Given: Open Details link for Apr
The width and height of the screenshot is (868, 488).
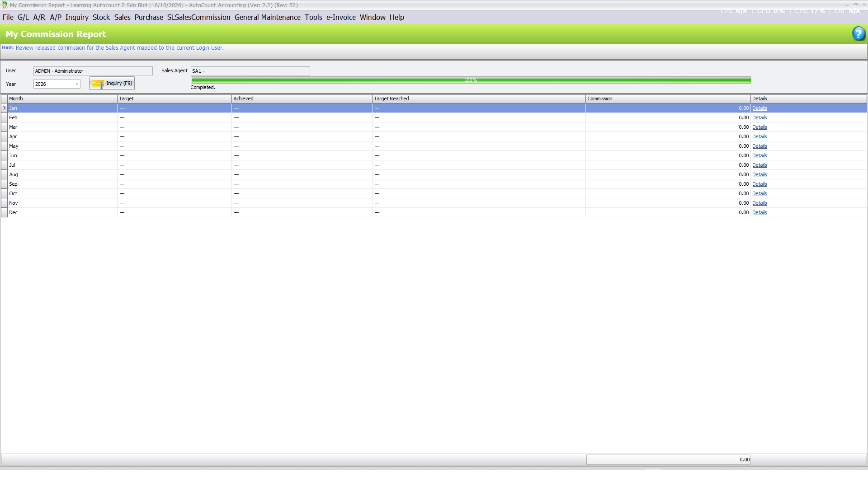Looking at the screenshot, I should point(759,136).
